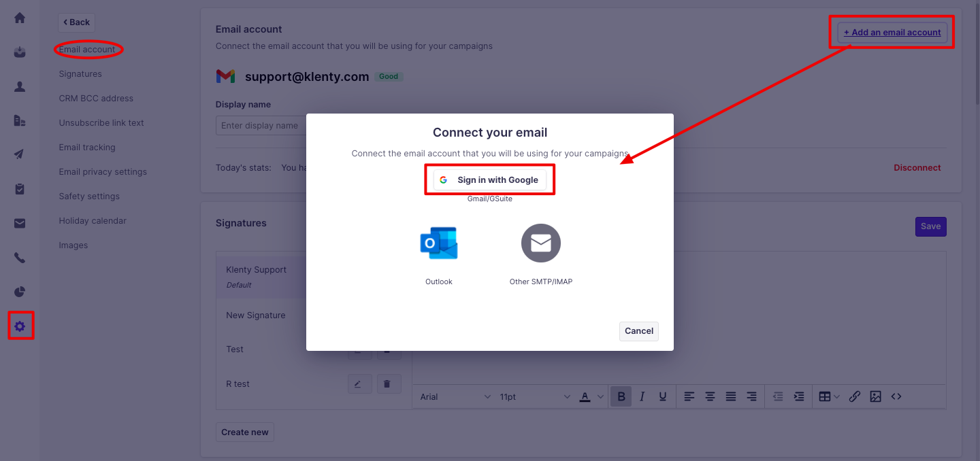Screen dimensions: 980x461
Task: Select Holiday calendar in settings menu
Action: point(93,221)
